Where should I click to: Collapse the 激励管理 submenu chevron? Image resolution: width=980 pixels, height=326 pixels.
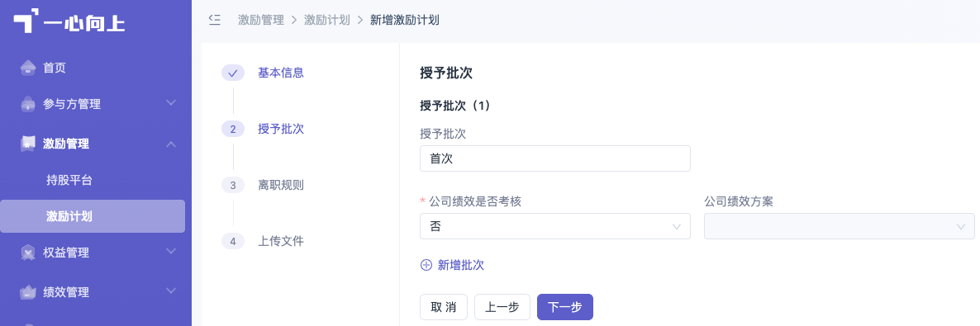pyautogui.click(x=171, y=144)
